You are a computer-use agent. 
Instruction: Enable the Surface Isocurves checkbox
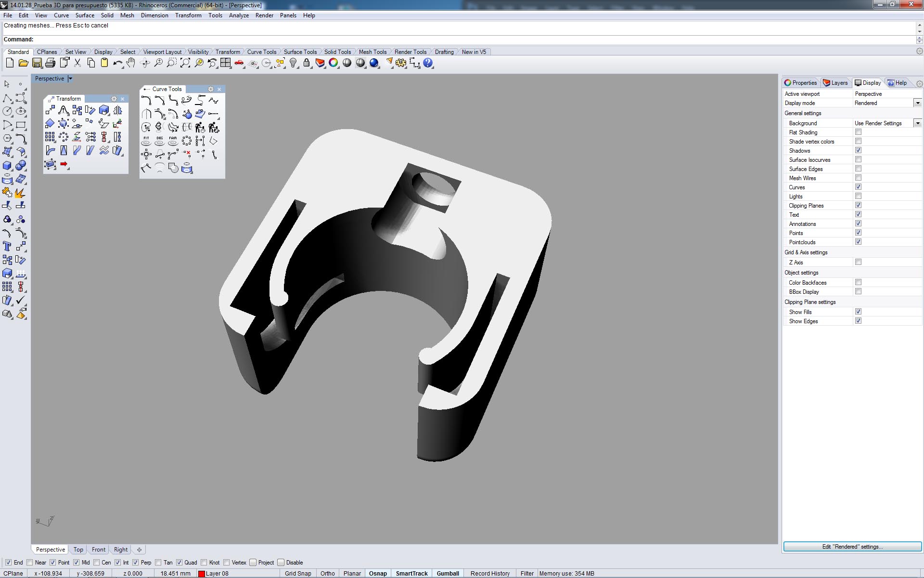tap(858, 159)
